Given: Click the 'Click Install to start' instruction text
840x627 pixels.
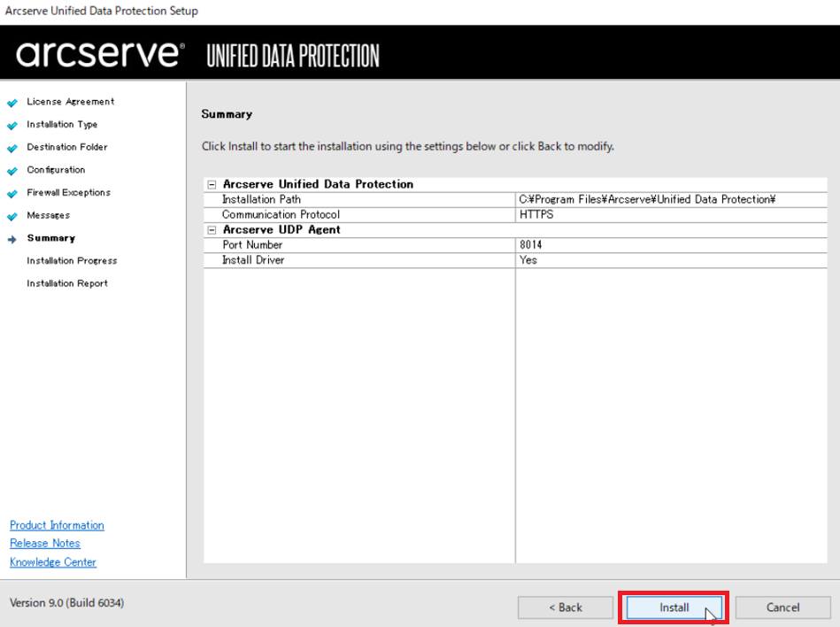Looking at the screenshot, I should coord(408,146).
